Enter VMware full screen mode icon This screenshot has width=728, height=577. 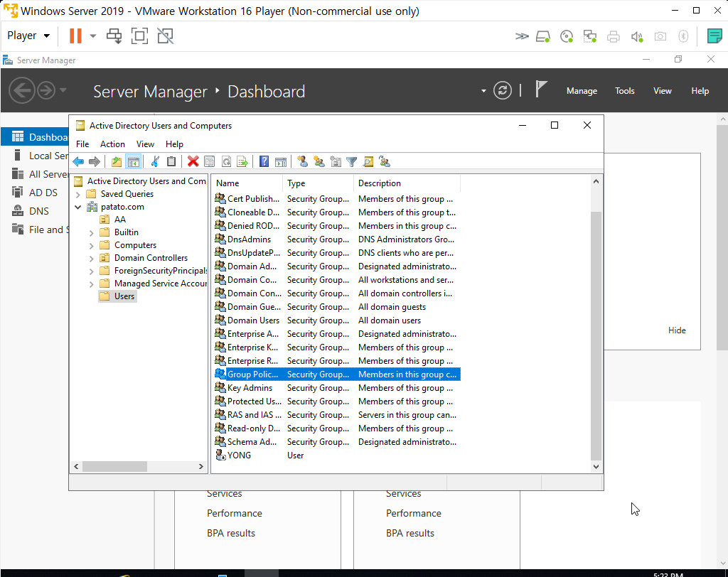coord(140,36)
